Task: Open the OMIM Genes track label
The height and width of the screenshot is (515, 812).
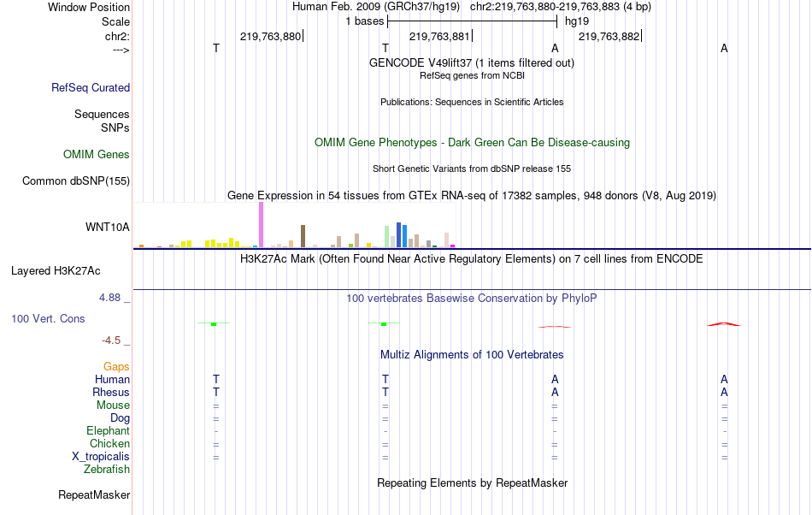Action: tap(96, 154)
